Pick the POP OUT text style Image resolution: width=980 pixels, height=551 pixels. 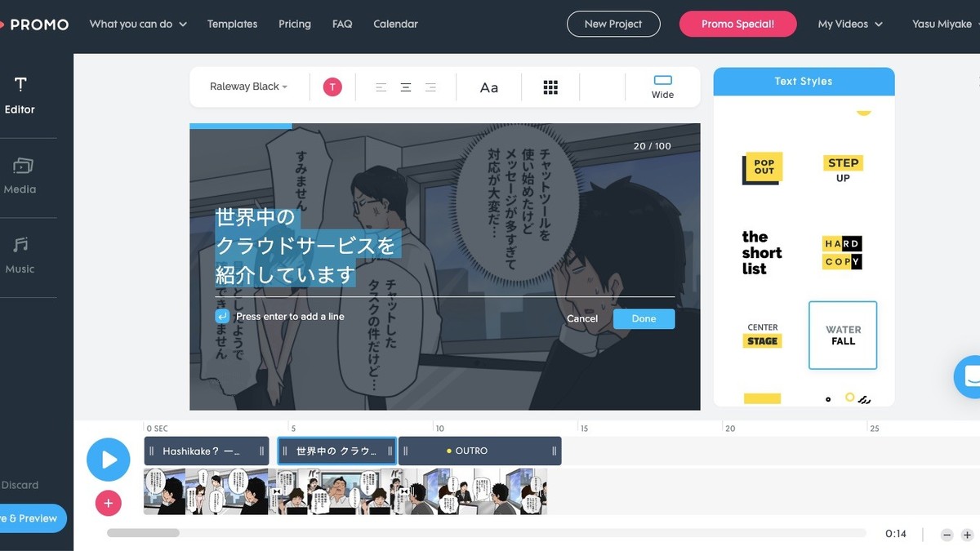[763, 168]
